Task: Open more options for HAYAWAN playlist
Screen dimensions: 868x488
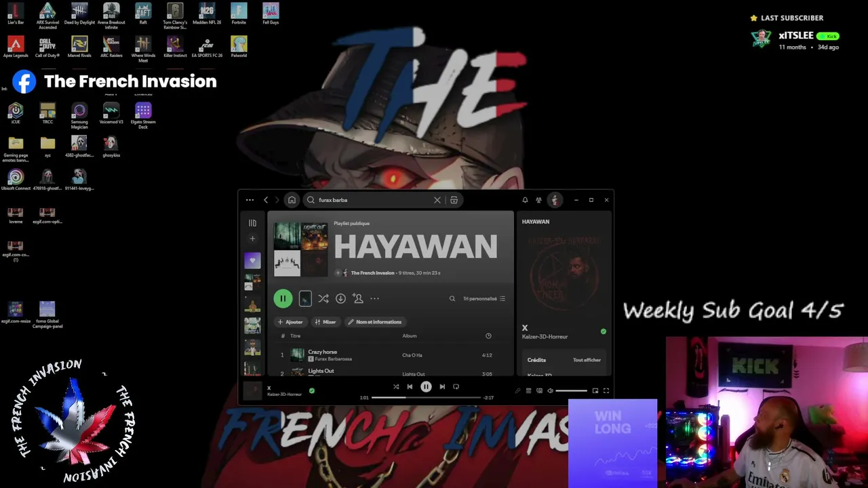Action: tap(374, 298)
